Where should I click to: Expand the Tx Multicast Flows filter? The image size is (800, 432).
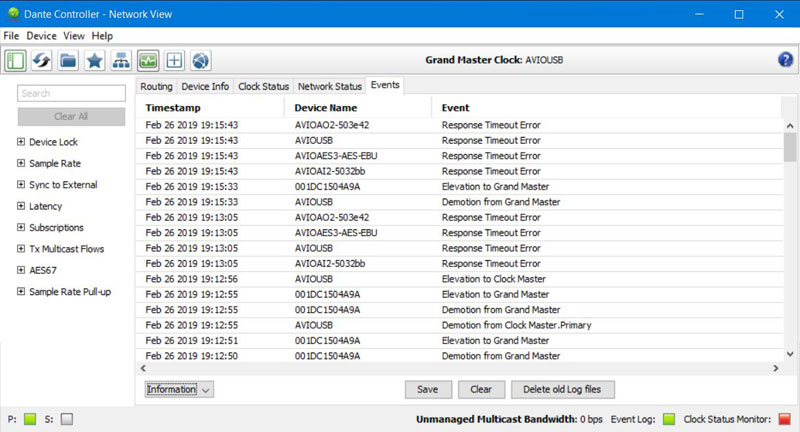pyautogui.click(x=21, y=249)
